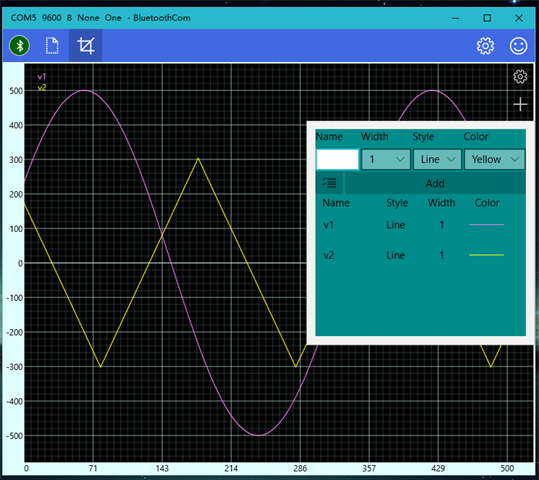The width and height of the screenshot is (539, 480).
Task: Click the yellow v2 color line swatch
Action: click(x=486, y=255)
